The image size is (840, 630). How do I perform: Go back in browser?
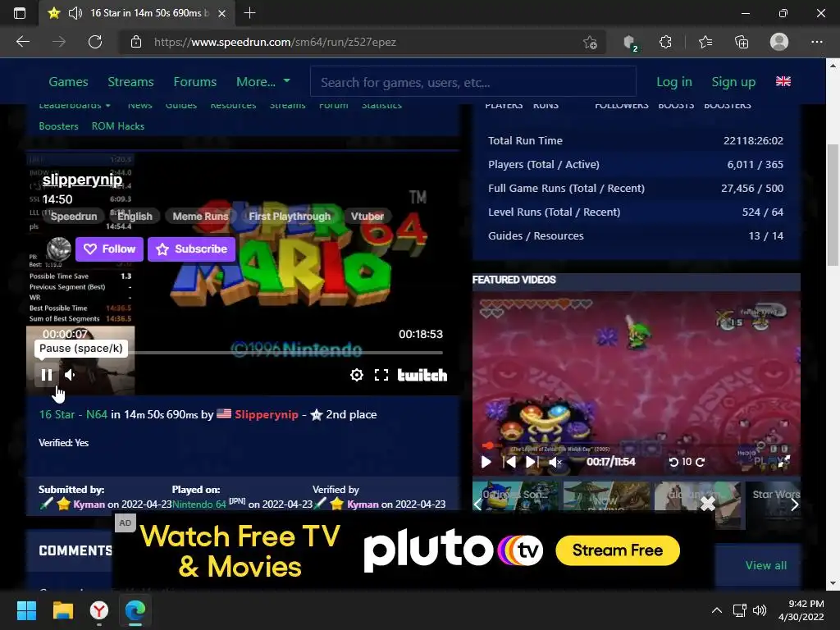[23, 42]
